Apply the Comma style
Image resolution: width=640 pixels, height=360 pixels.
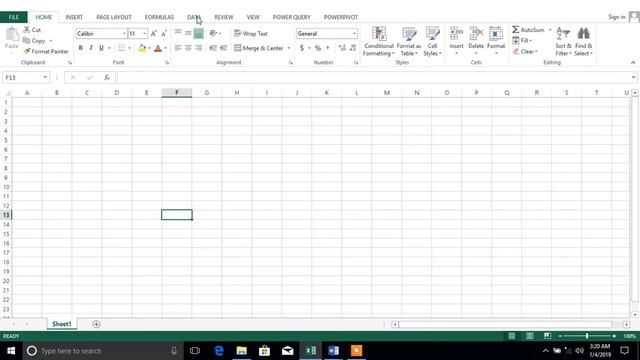(x=328, y=48)
